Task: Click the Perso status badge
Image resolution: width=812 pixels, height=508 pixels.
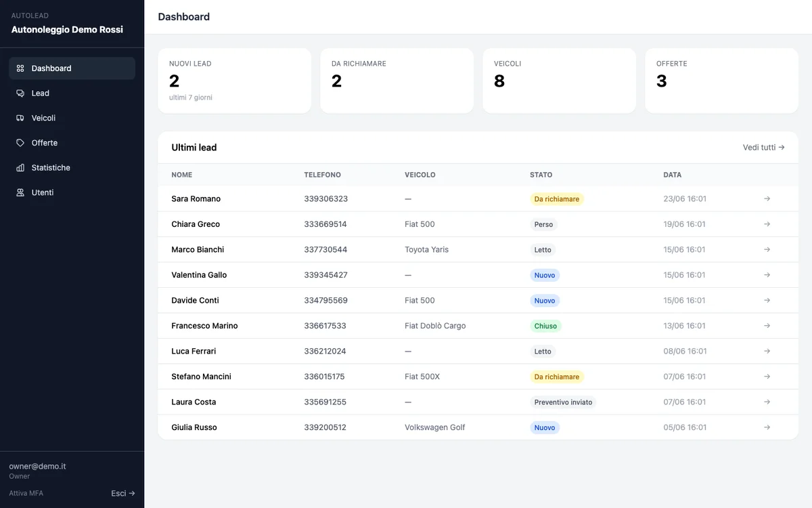Action: pyautogui.click(x=543, y=224)
